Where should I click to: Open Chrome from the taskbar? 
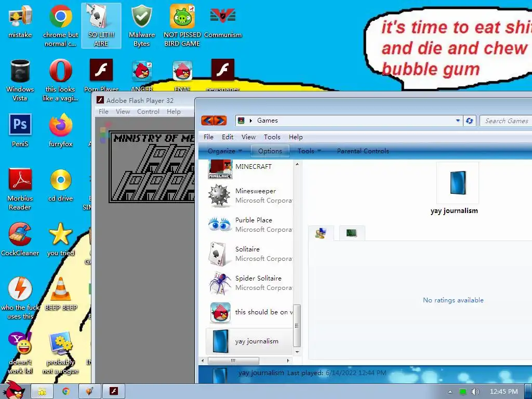[x=65, y=391]
